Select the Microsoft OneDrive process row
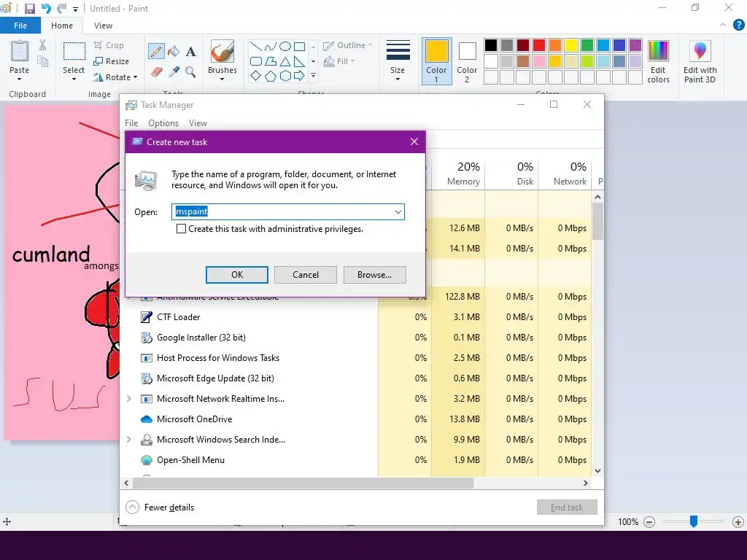Screen dimensions: 747x560 [356, 419]
